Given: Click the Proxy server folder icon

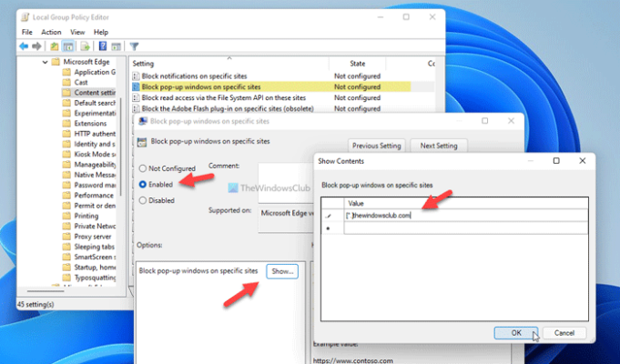Looking at the screenshot, I should click(x=66, y=237).
